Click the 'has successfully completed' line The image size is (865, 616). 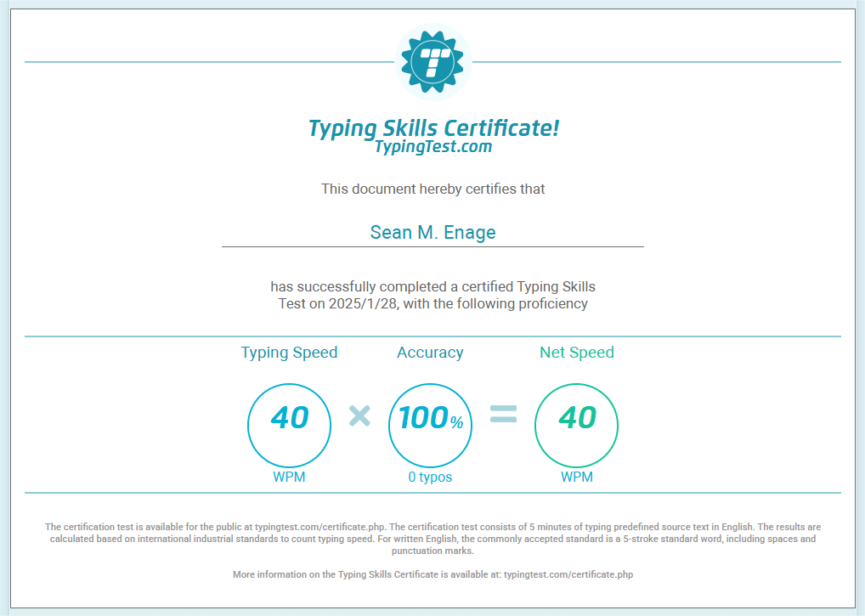(433, 287)
